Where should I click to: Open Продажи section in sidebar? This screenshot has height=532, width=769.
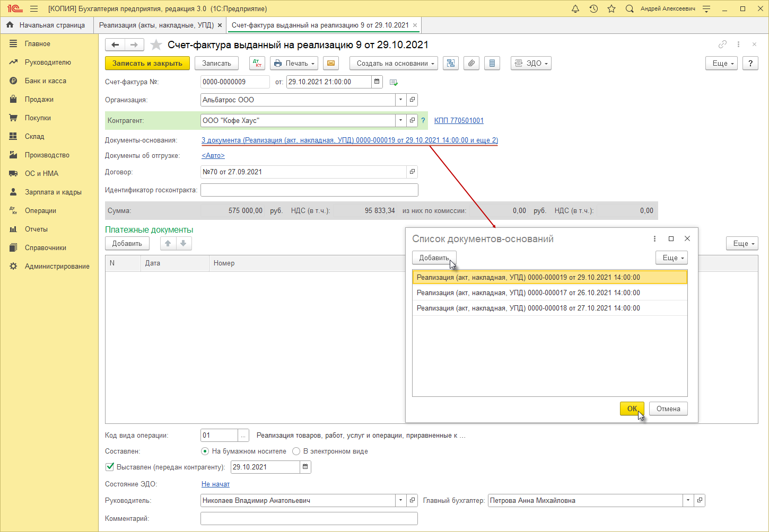[39, 100]
